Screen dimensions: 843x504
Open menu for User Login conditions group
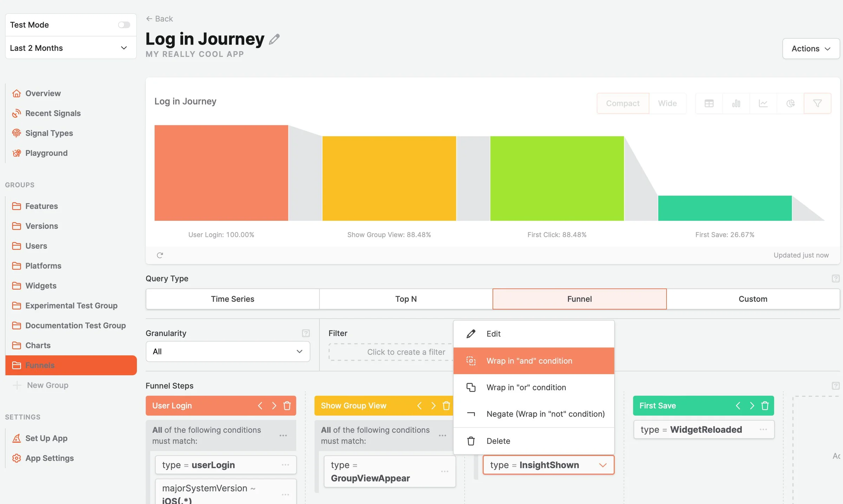(283, 436)
